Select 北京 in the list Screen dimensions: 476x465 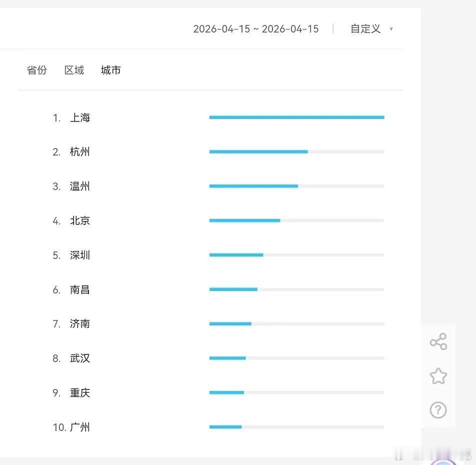pyautogui.click(x=80, y=221)
